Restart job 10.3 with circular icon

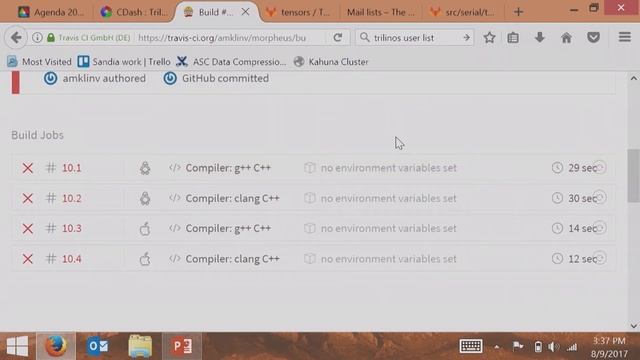600,228
